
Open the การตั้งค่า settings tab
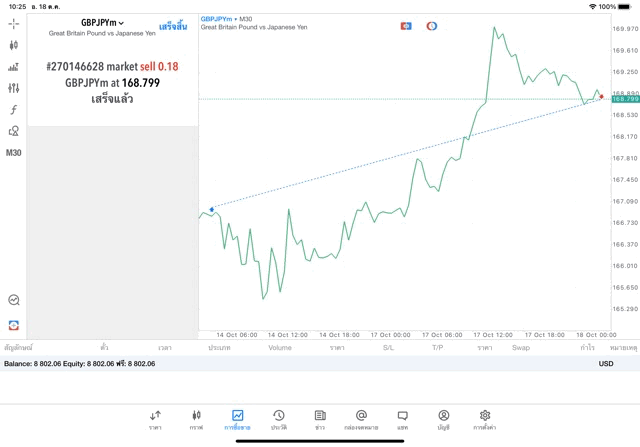click(485, 420)
